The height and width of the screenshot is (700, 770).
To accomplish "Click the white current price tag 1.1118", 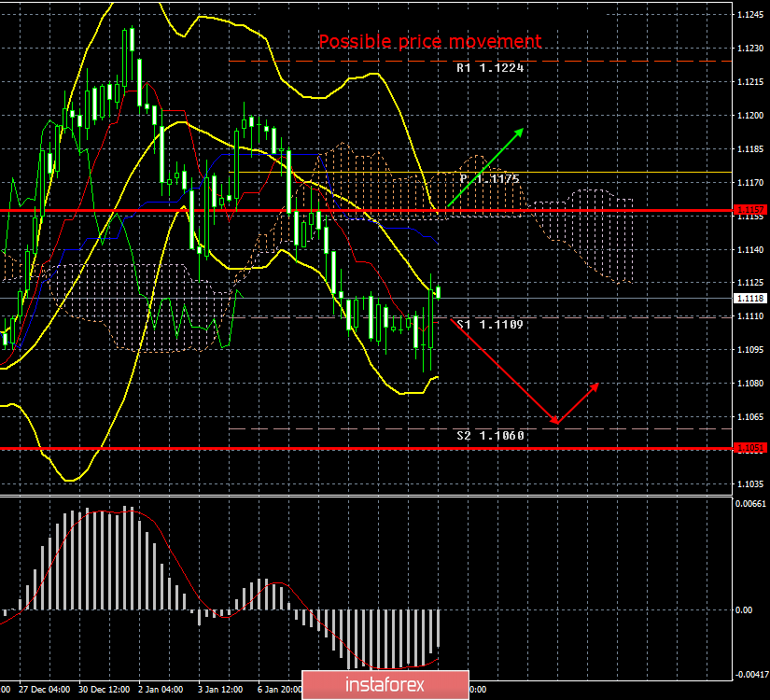I will [x=752, y=297].
